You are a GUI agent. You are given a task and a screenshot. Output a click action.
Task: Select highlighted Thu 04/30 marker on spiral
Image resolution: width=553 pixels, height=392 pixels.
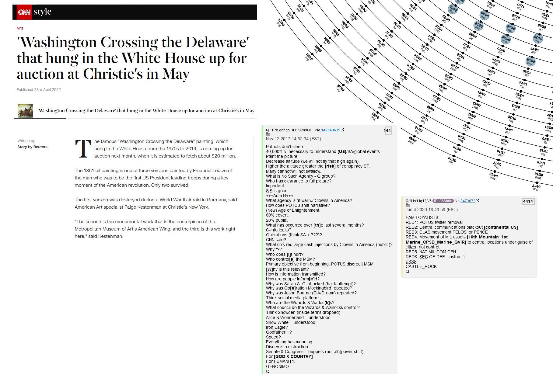(485, 15)
